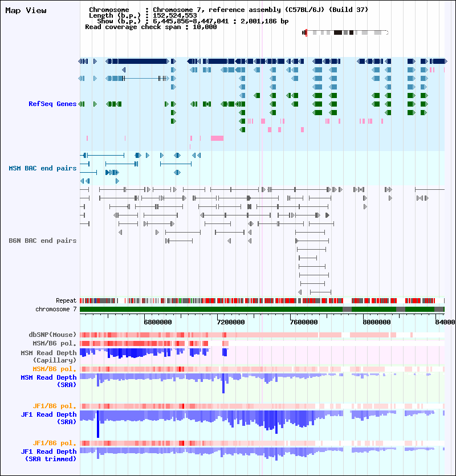Click the Show (b.p.) range text
The height and width of the screenshot is (476, 456).
click(193, 21)
